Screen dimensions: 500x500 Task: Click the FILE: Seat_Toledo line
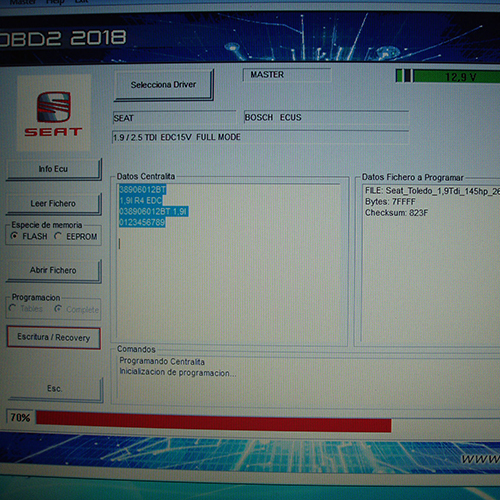point(432,191)
